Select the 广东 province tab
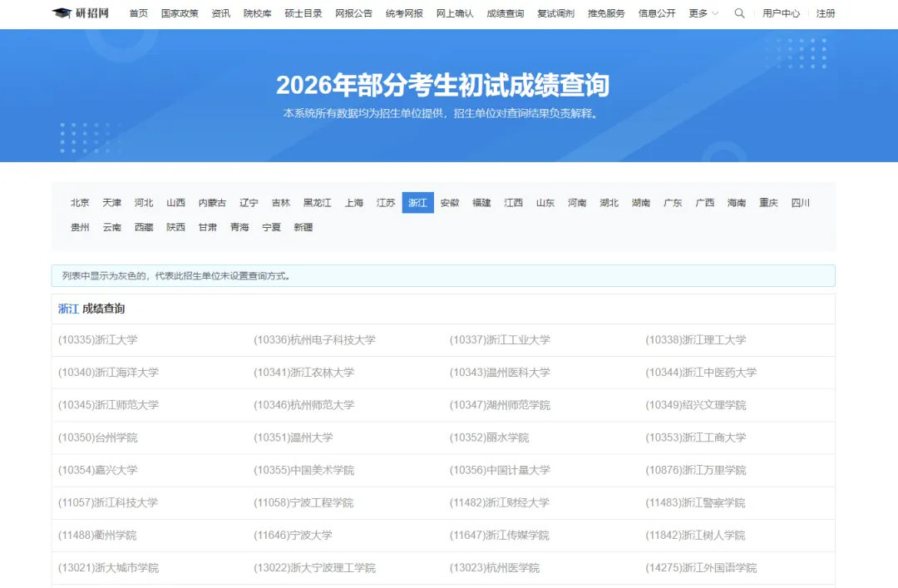898x588 pixels. click(x=673, y=203)
